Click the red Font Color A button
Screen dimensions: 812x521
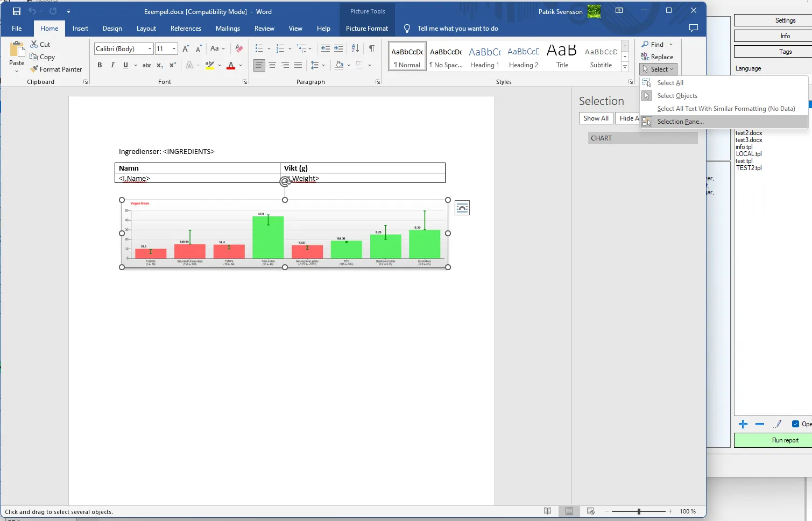pyautogui.click(x=231, y=65)
